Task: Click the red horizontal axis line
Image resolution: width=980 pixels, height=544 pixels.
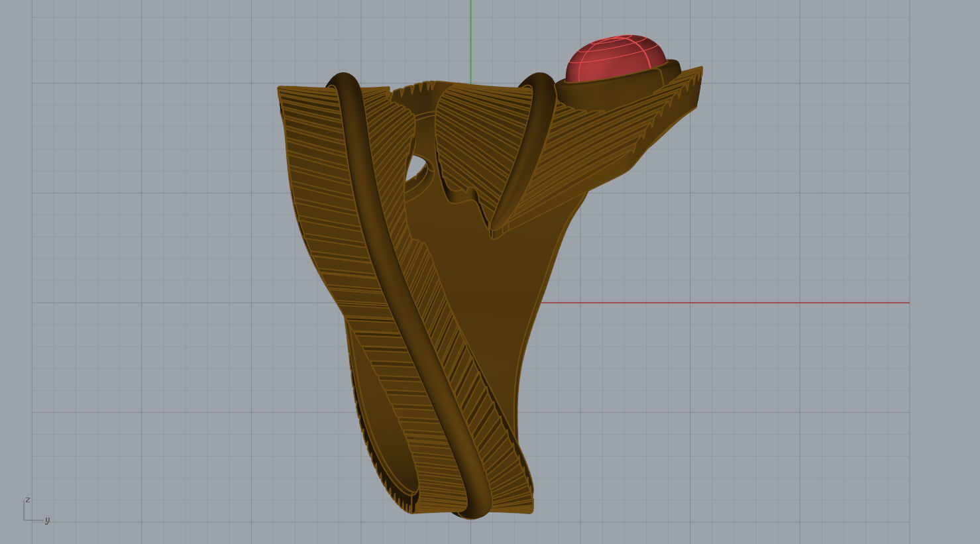Action: (x=725, y=303)
